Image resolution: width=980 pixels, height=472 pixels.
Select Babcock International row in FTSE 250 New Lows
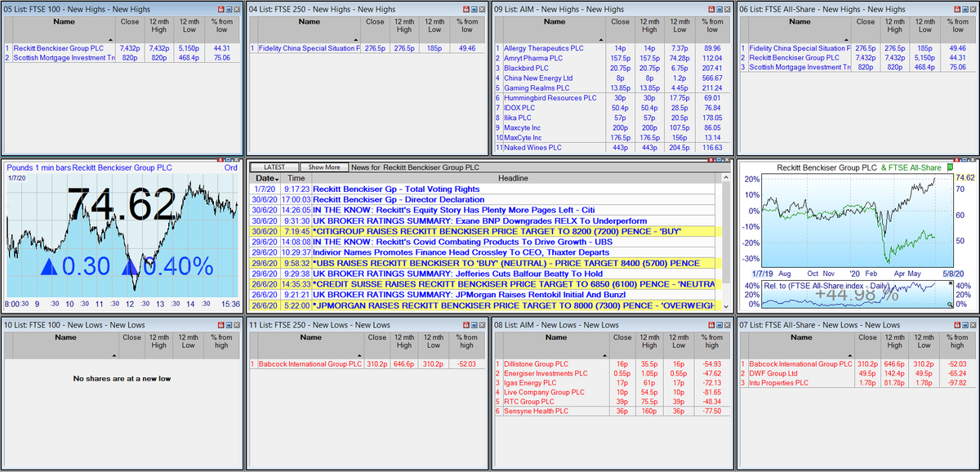pos(367,364)
